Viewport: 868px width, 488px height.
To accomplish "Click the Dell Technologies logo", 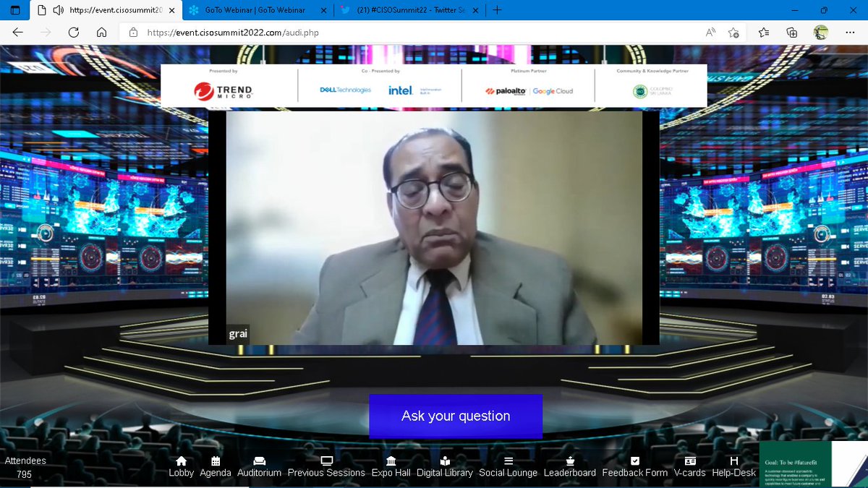I will (345, 90).
